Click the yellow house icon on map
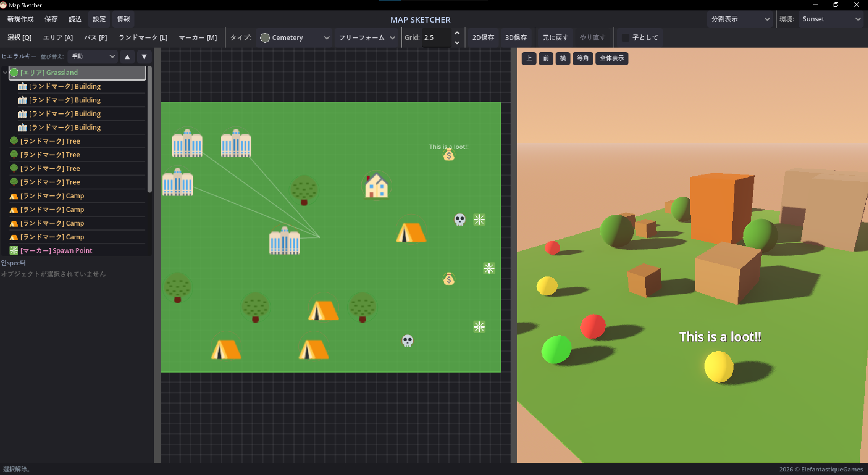Screen dimensions: 868x475 click(x=377, y=186)
